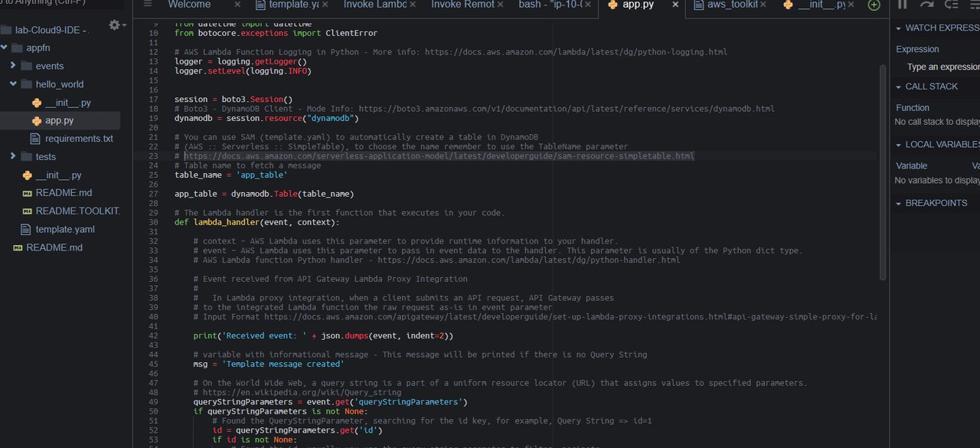Click the wikipedia Query_string URL on line 48
Viewport: 980px width, 448px height.
(302, 393)
